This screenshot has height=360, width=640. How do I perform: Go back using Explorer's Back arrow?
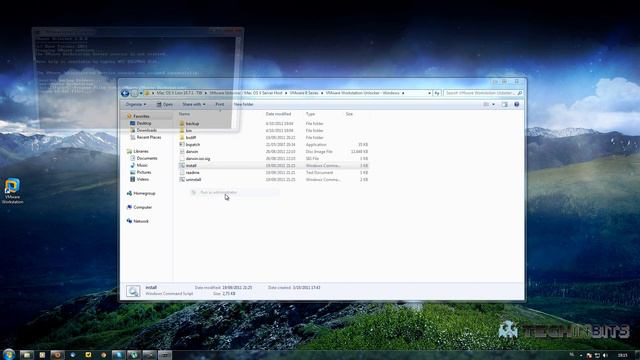[x=125, y=93]
